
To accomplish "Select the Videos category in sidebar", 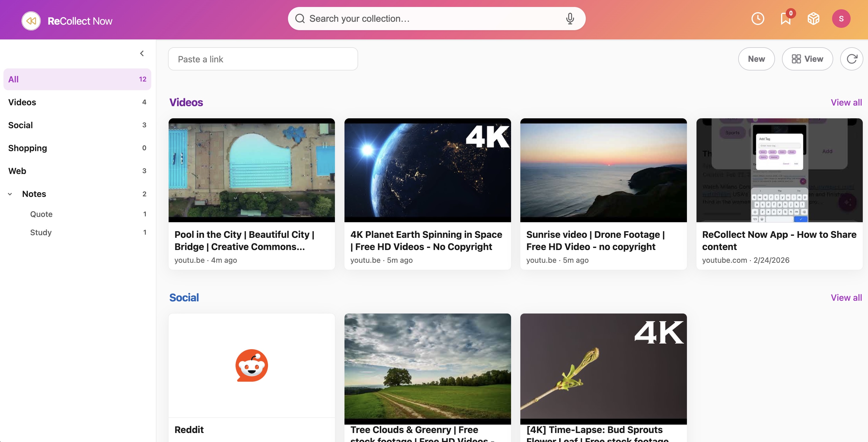I will tap(77, 102).
